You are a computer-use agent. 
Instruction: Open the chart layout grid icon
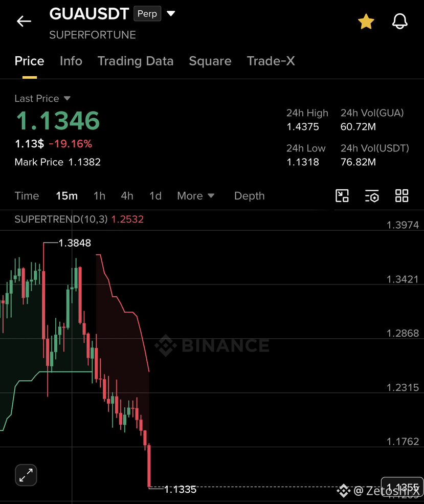[402, 196]
